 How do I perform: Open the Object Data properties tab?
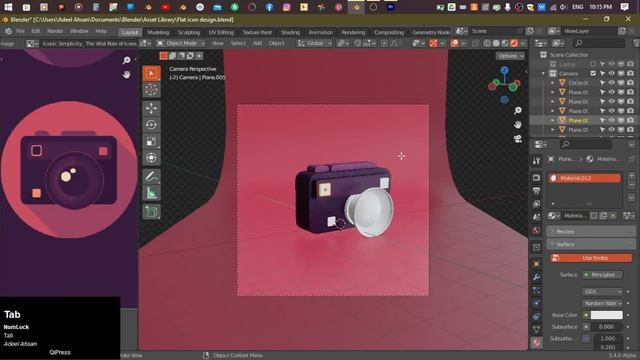click(536, 329)
